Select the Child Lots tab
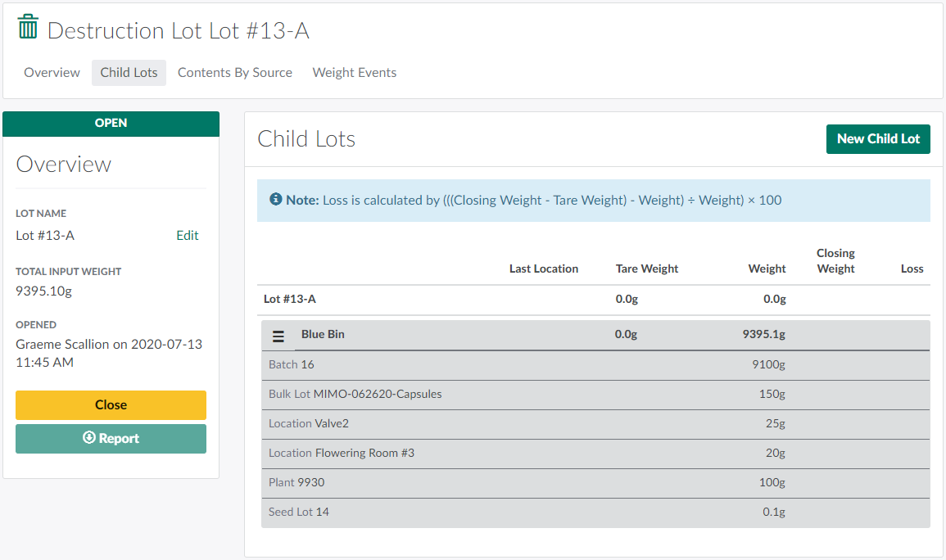 tap(129, 72)
